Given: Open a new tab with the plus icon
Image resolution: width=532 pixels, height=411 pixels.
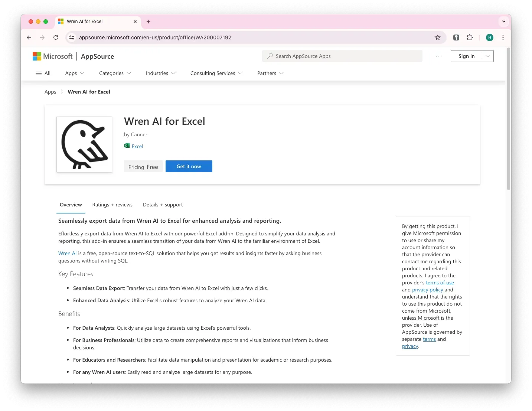Looking at the screenshot, I should (x=148, y=22).
